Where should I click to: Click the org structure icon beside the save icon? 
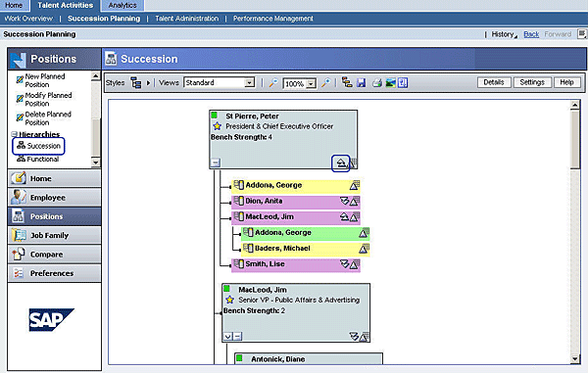(347, 82)
